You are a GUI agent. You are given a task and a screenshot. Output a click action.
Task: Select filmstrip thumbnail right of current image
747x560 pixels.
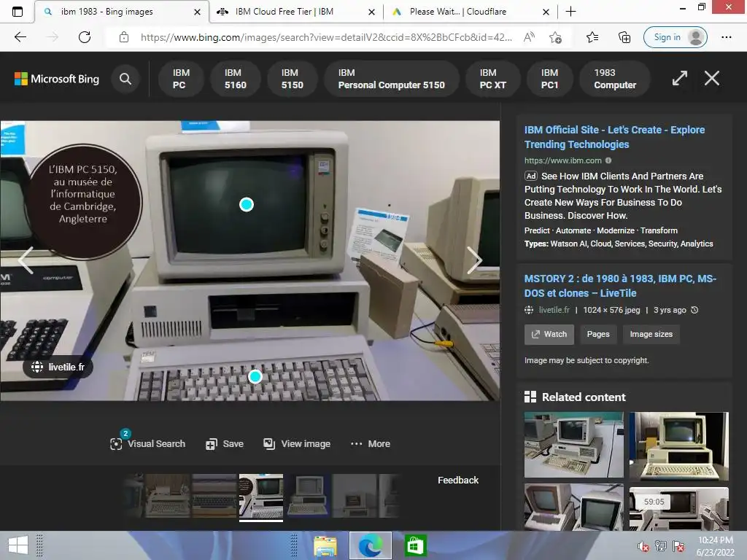tap(308, 496)
